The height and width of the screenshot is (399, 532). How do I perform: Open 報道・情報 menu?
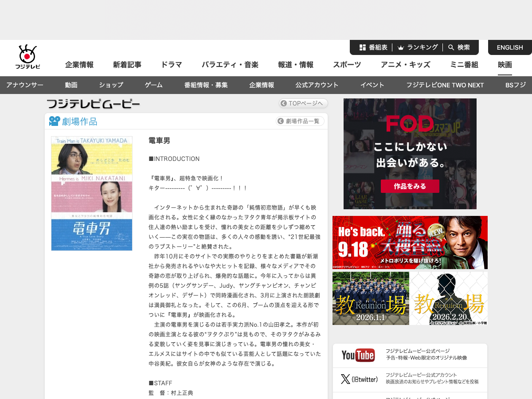coord(296,65)
